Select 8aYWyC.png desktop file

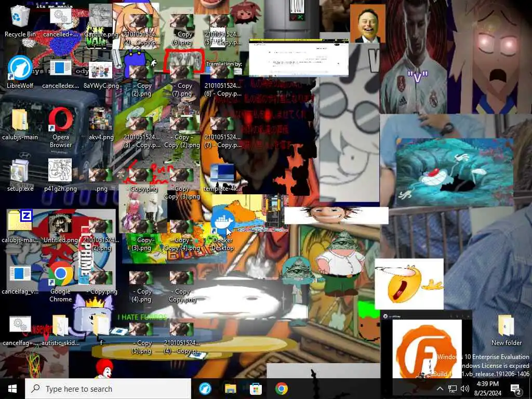click(x=101, y=75)
